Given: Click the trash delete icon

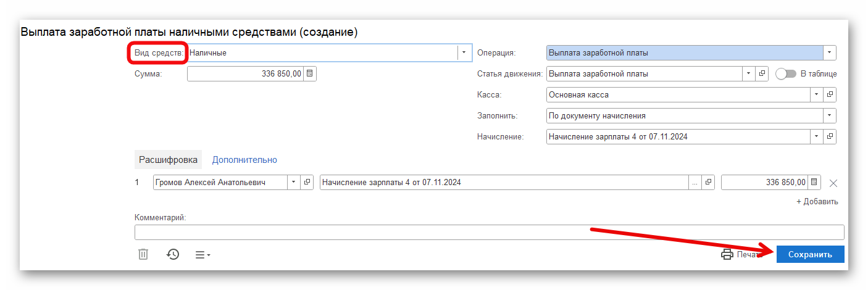Looking at the screenshot, I should (143, 254).
